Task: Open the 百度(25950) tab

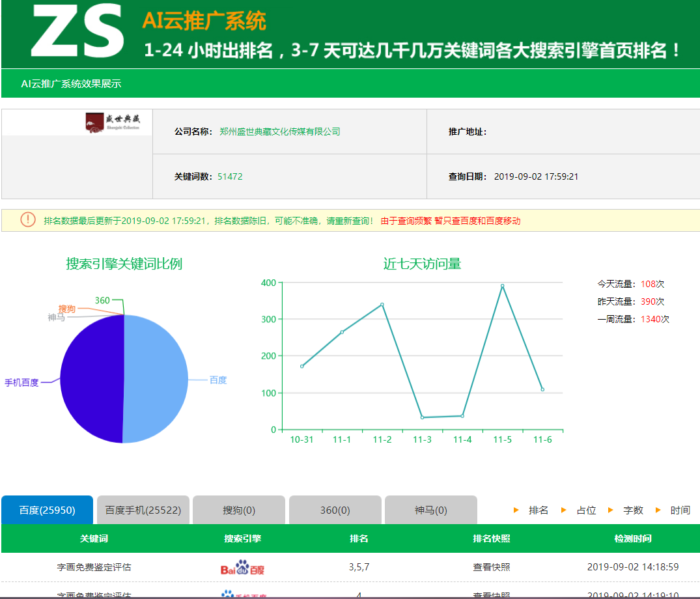Action: pyautogui.click(x=48, y=510)
